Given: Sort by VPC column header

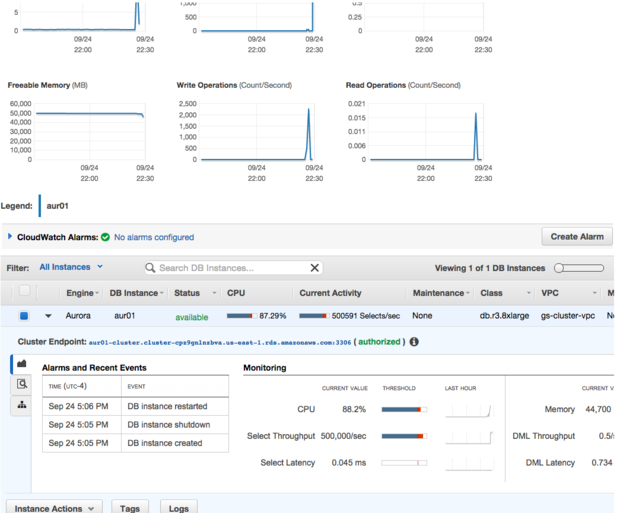Looking at the screenshot, I should [x=568, y=293].
